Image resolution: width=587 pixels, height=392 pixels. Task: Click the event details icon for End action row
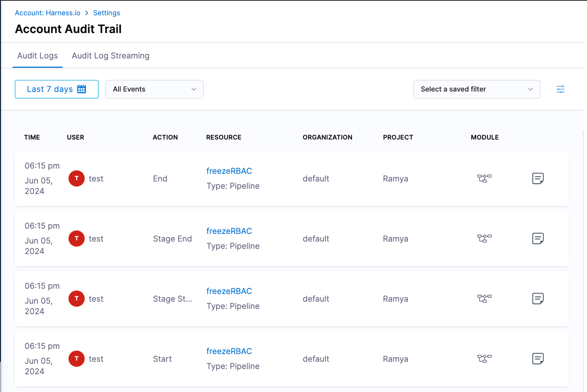tap(538, 178)
